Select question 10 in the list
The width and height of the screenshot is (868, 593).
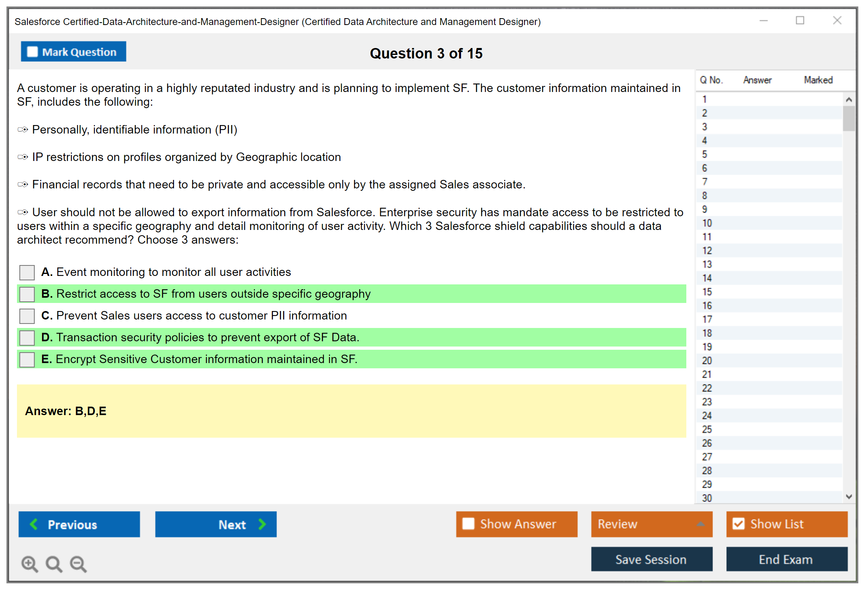pyautogui.click(x=707, y=223)
